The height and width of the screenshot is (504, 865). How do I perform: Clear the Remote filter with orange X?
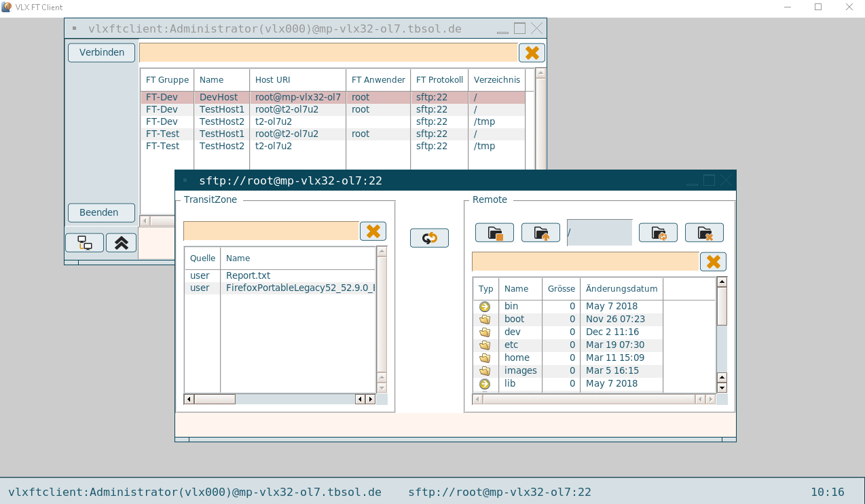713,262
